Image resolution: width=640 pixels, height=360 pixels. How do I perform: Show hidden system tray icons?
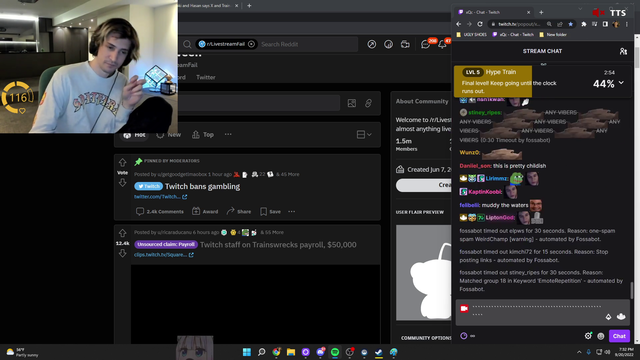coord(579,352)
